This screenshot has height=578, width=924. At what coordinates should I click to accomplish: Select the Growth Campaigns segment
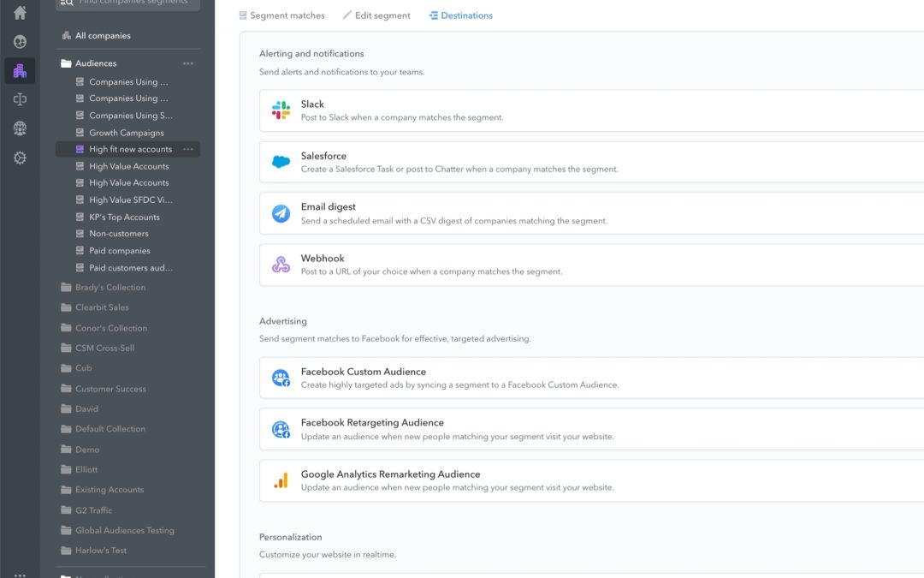point(127,133)
